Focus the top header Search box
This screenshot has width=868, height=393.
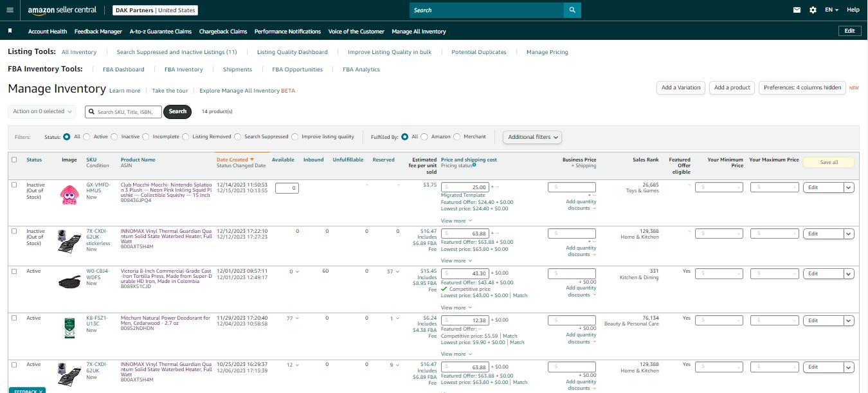pyautogui.click(x=487, y=10)
